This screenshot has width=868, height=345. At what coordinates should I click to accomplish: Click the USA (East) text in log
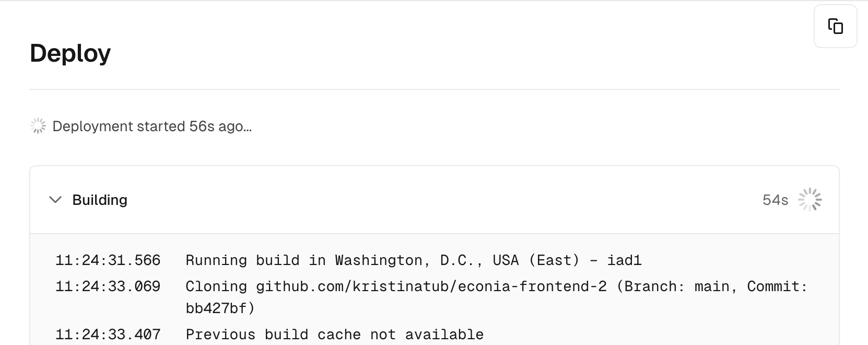[x=536, y=260]
